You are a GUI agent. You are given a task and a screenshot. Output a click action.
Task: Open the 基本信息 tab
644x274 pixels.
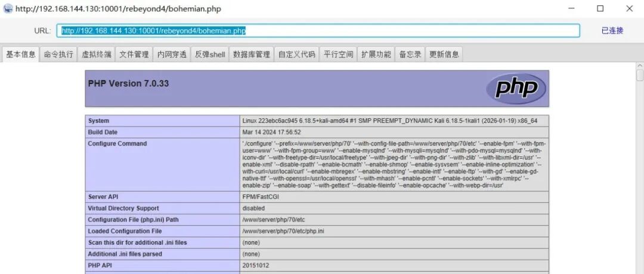tap(20, 54)
